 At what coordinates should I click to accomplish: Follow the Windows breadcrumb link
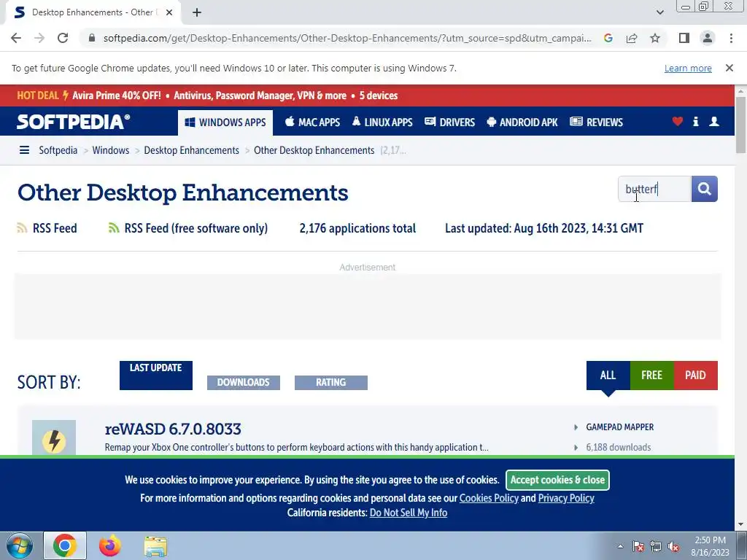tap(111, 150)
